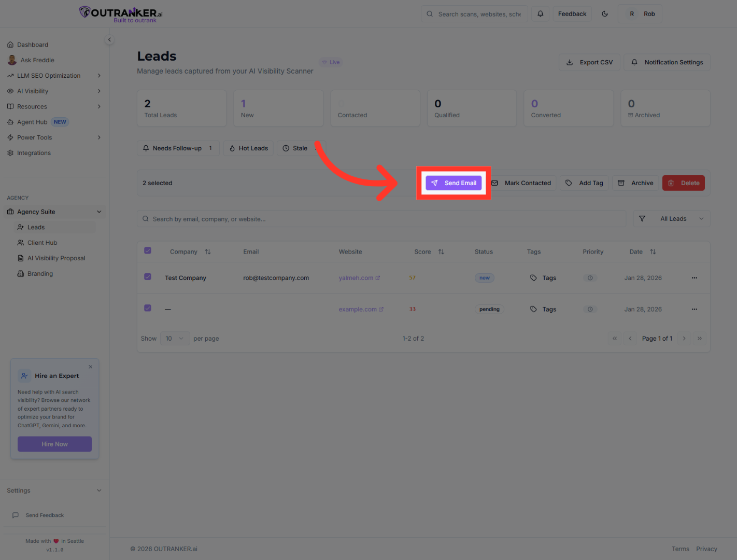
Task: Open row actions for example.com lead
Action: 694,309
